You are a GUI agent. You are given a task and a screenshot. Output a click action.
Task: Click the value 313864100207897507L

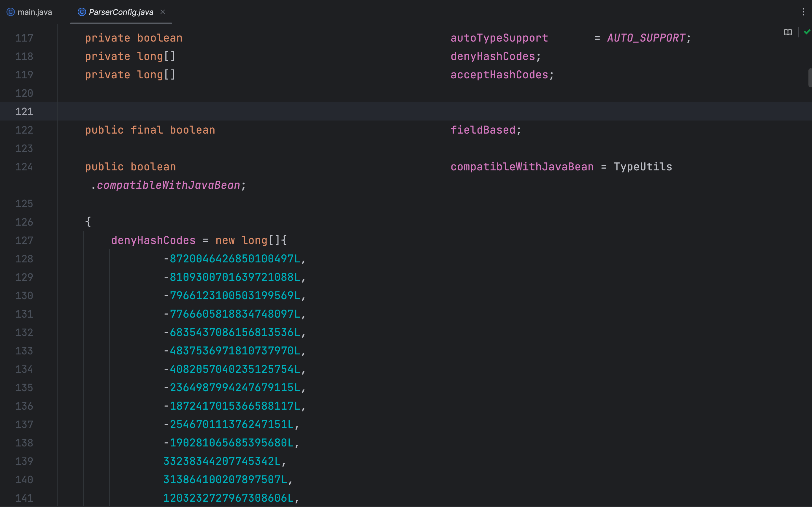point(225,480)
